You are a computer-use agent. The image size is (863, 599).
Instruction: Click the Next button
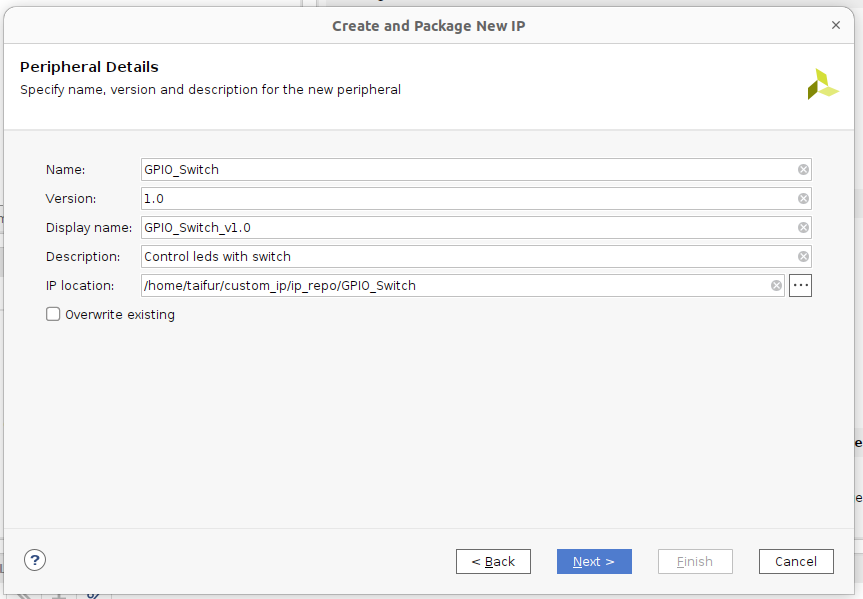594,561
